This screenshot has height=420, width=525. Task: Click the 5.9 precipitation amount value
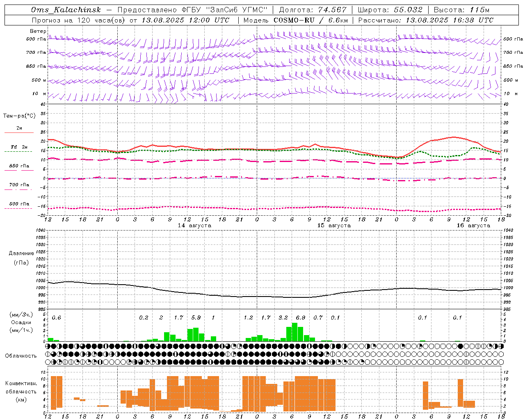(196, 318)
